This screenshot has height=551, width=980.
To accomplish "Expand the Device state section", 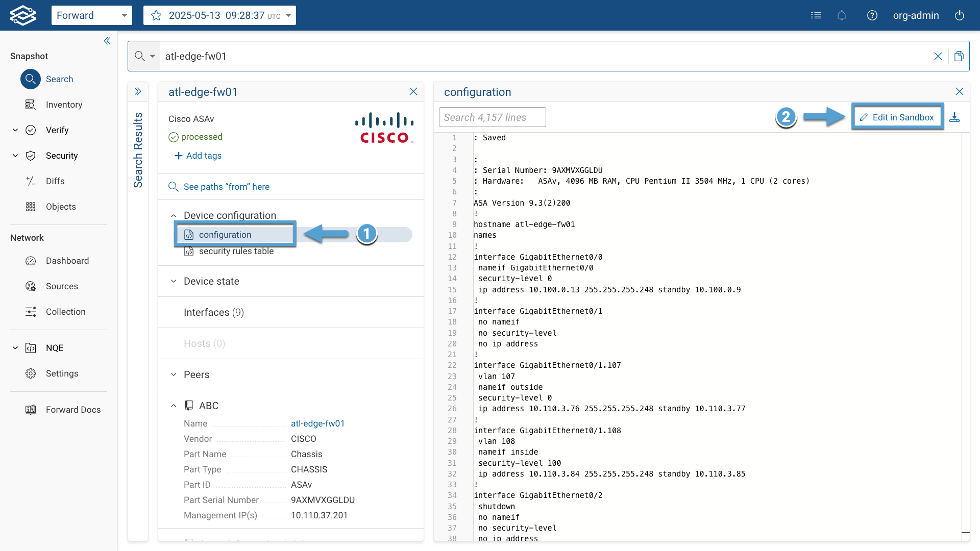I will tap(211, 281).
